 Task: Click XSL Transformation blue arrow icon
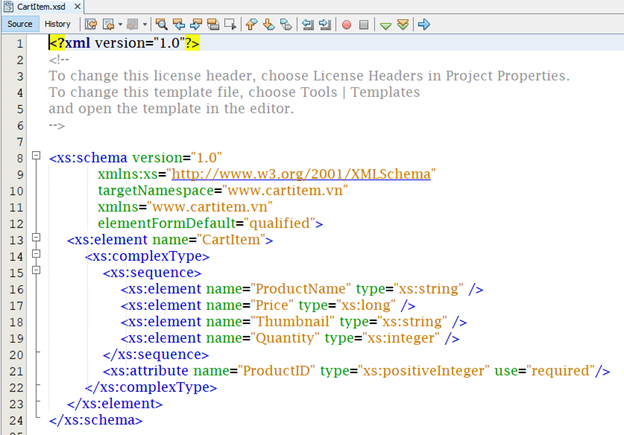[x=424, y=24]
